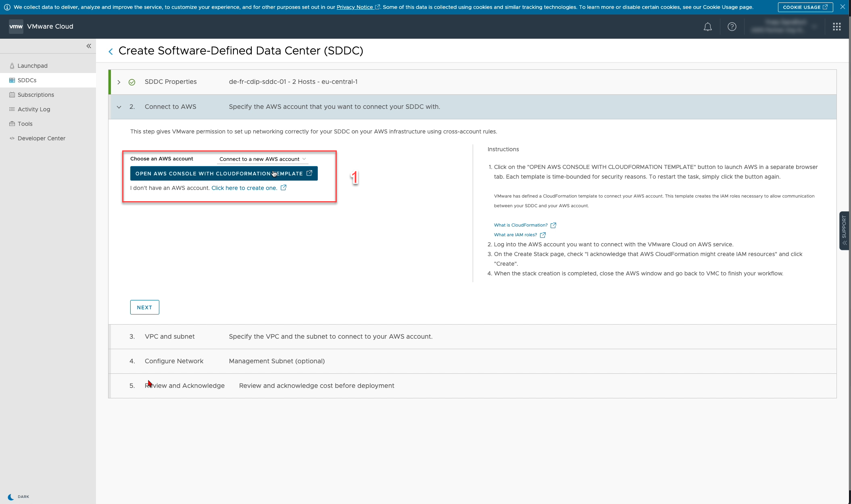
Task: Go back with the arrow beside the page title
Action: coord(111,51)
